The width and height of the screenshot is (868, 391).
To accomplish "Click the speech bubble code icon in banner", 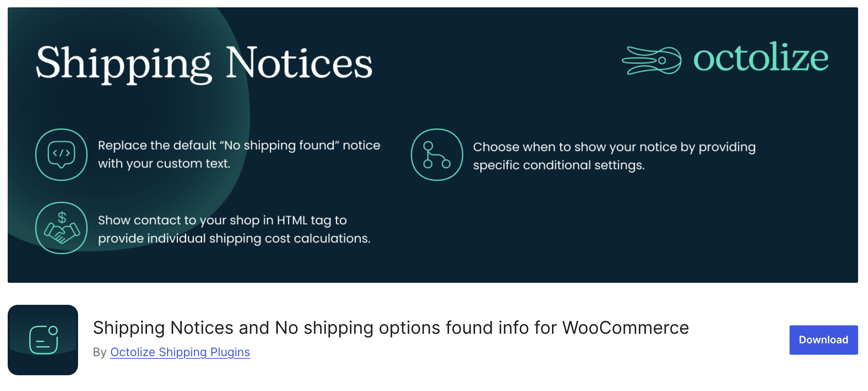I will coord(62,155).
